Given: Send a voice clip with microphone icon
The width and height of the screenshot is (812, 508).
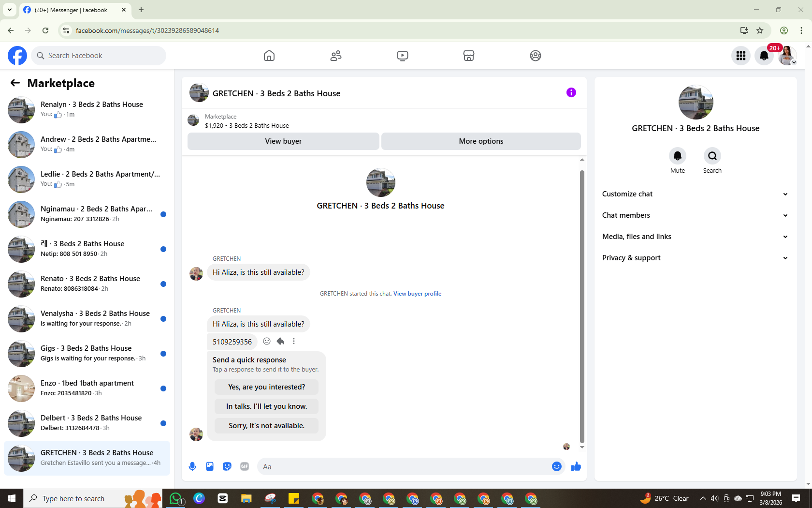Looking at the screenshot, I should (192, 466).
